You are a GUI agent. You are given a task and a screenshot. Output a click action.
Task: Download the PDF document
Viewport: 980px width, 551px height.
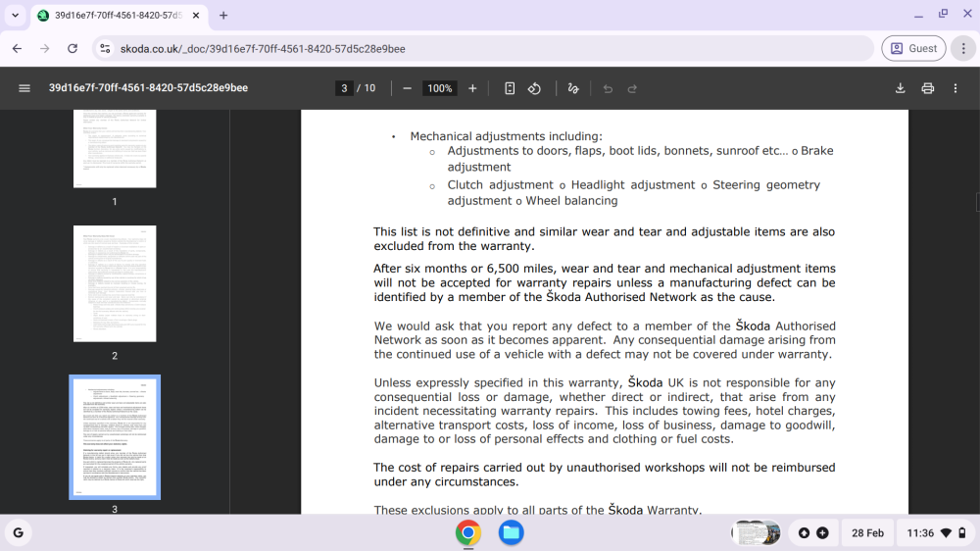click(x=900, y=88)
